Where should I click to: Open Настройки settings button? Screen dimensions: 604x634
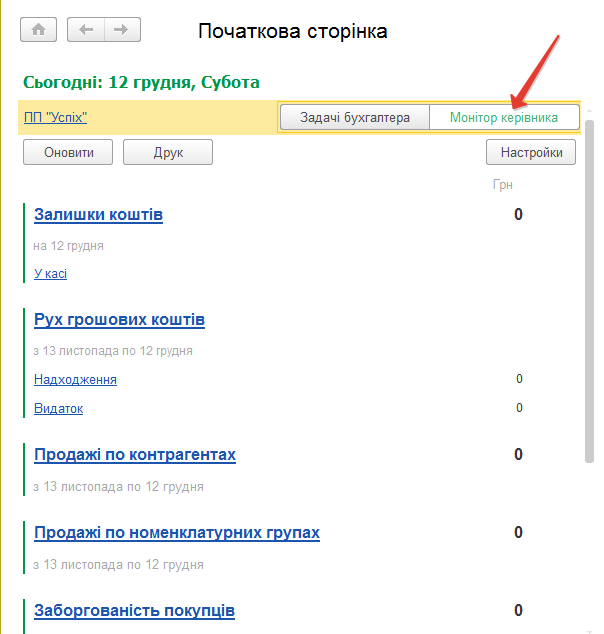coord(531,152)
